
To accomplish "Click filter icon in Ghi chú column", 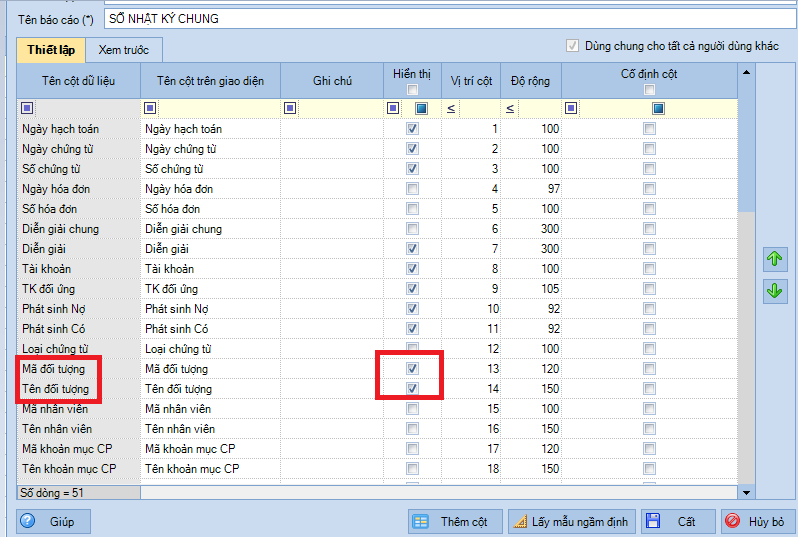I will click(290, 108).
